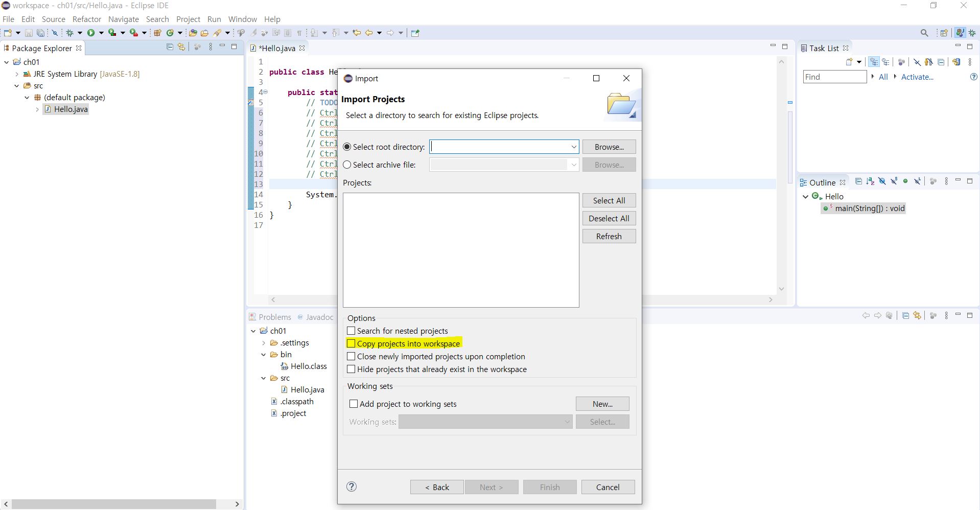Screen dimensions: 980x510
Task: Click the Deselect All button
Action: 609,218
